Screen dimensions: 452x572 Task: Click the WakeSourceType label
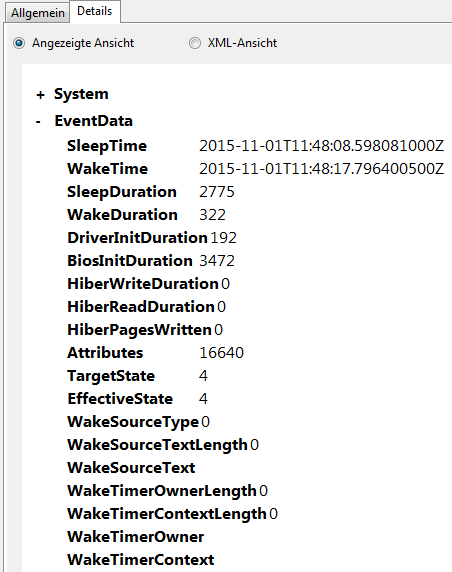click(133, 422)
